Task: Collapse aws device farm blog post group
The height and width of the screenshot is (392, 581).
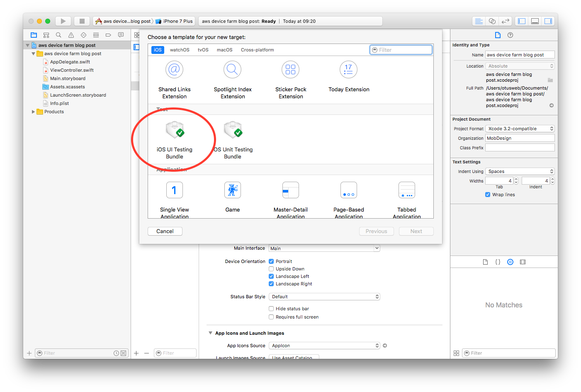Action: pyautogui.click(x=34, y=54)
